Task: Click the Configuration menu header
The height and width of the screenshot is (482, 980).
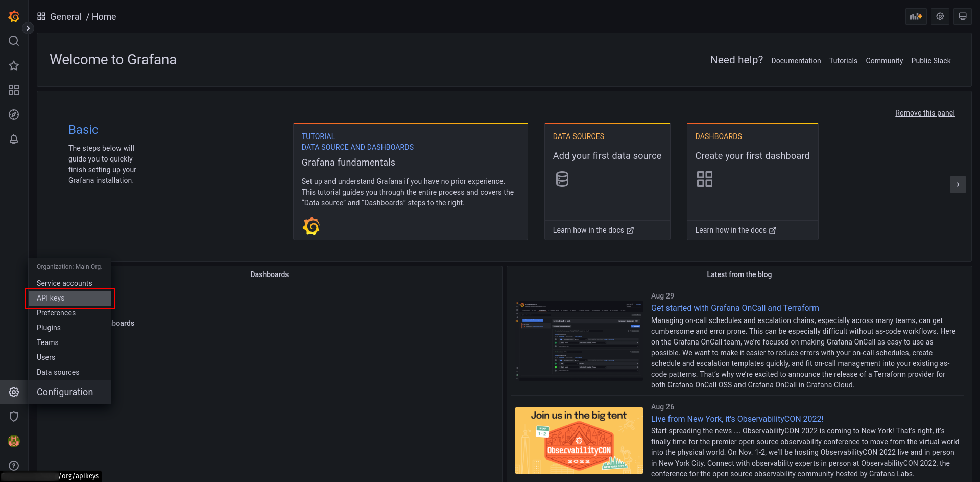Action: (69, 392)
